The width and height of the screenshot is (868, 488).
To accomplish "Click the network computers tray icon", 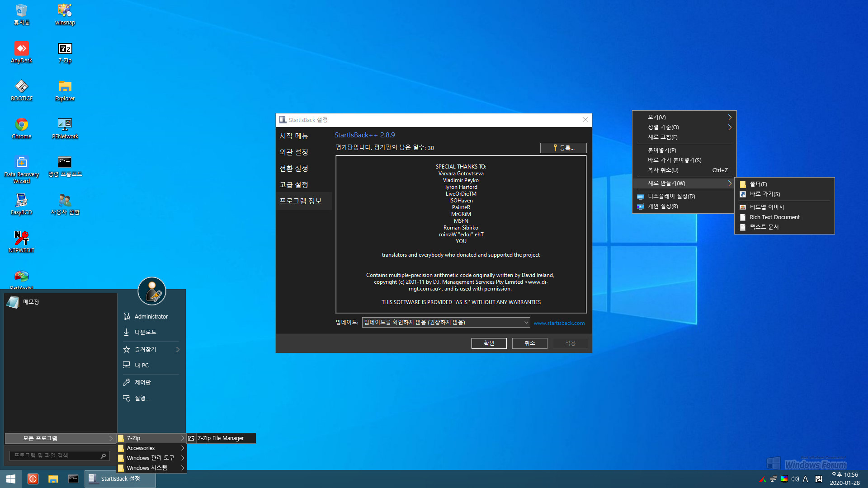I will (774, 479).
